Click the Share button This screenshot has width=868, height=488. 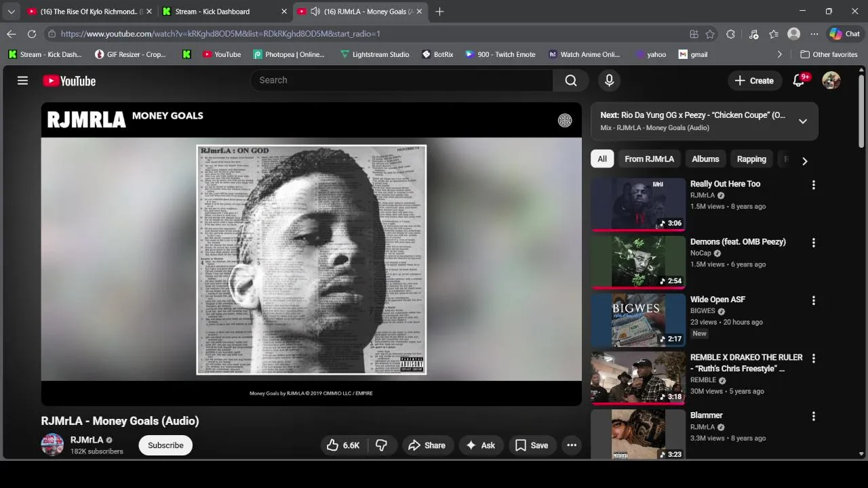(x=427, y=445)
